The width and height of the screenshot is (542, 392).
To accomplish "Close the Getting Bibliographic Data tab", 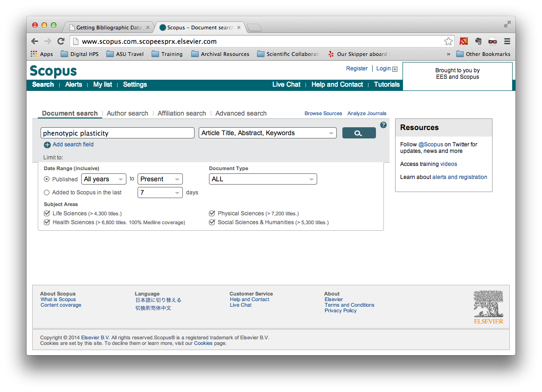I will click(x=148, y=28).
